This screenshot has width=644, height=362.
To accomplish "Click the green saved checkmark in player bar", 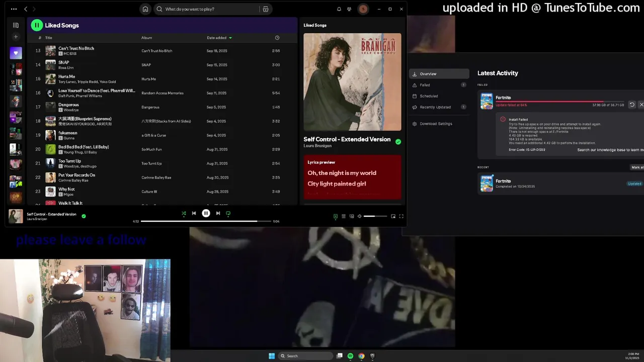I will [84, 216].
